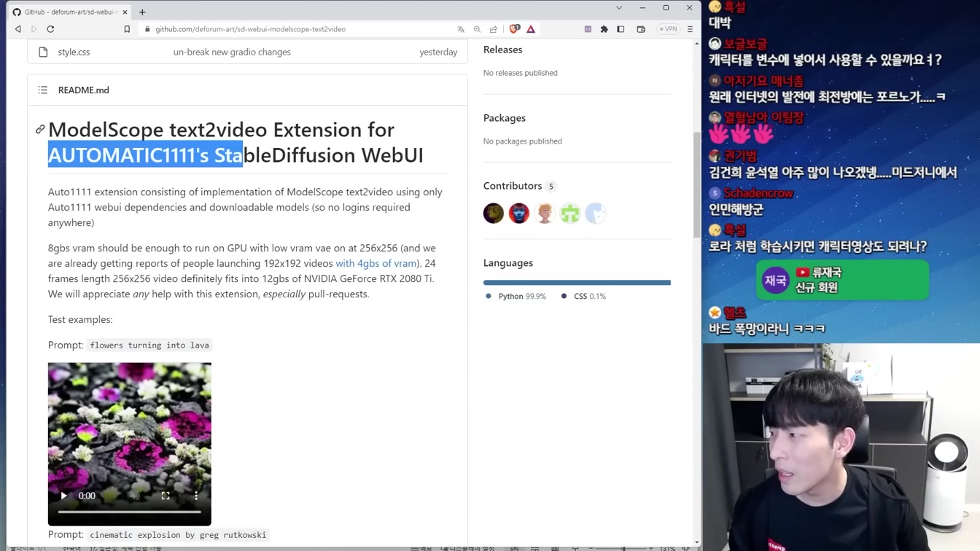
Task: Open the VPN button
Action: point(668,29)
